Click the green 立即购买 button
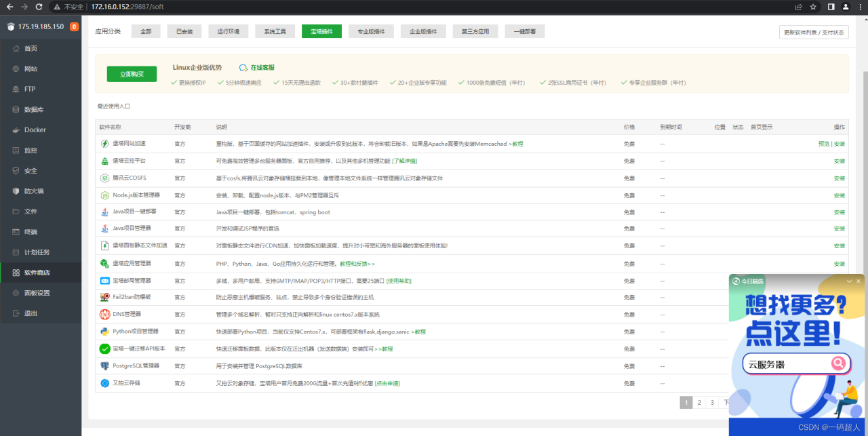The width and height of the screenshot is (868, 436). [132, 74]
